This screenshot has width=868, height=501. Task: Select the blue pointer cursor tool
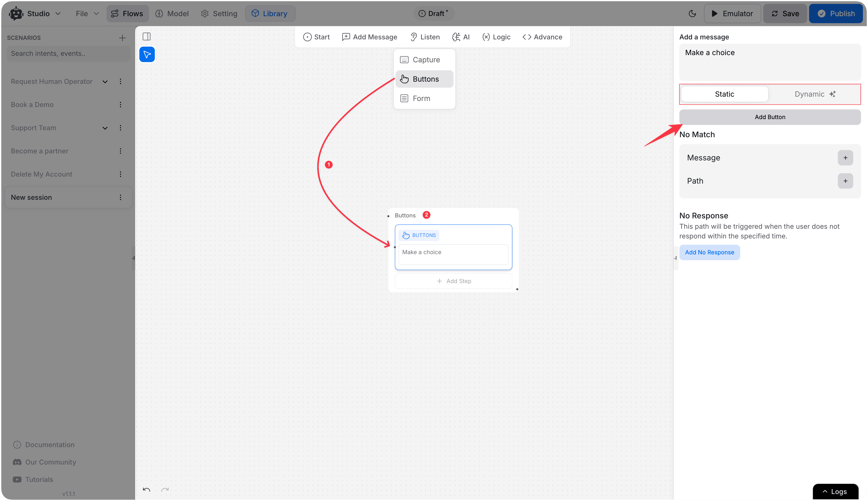[147, 54]
